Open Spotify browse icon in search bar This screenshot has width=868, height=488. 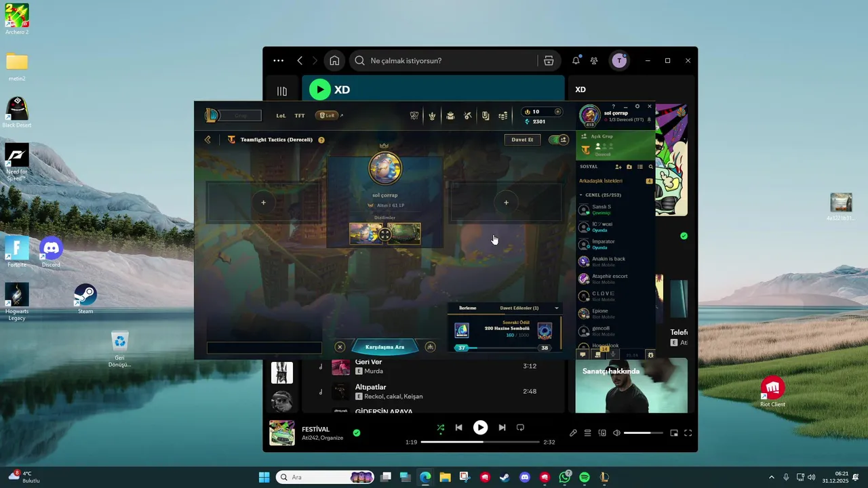click(x=549, y=61)
